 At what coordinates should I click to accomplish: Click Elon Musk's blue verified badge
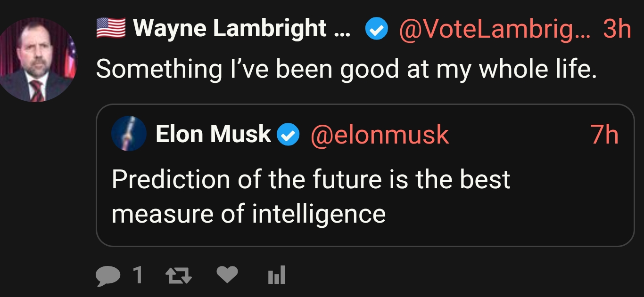pyautogui.click(x=288, y=135)
